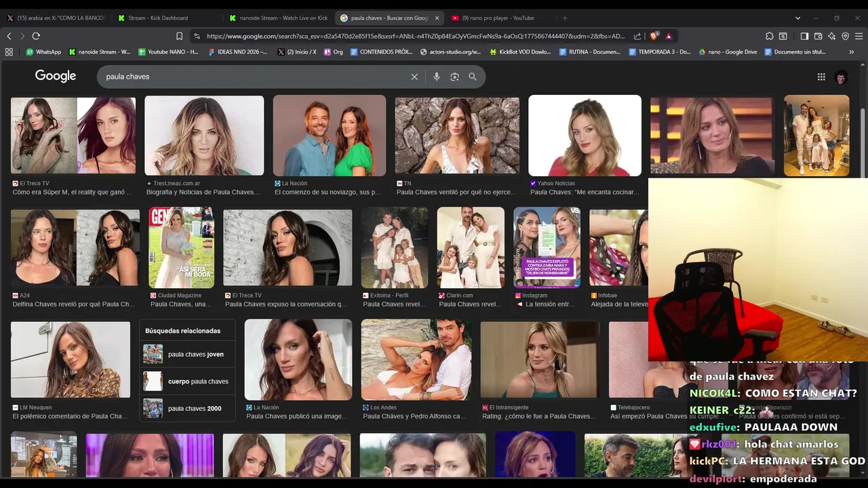The width and height of the screenshot is (868, 488).
Task: Click 'Paula Chaves publicó una imagen' caption
Action: [x=297, y=416]
